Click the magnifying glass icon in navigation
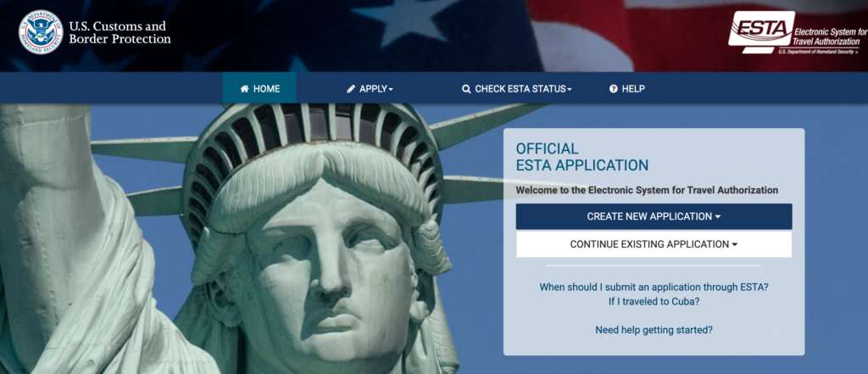 466,89
